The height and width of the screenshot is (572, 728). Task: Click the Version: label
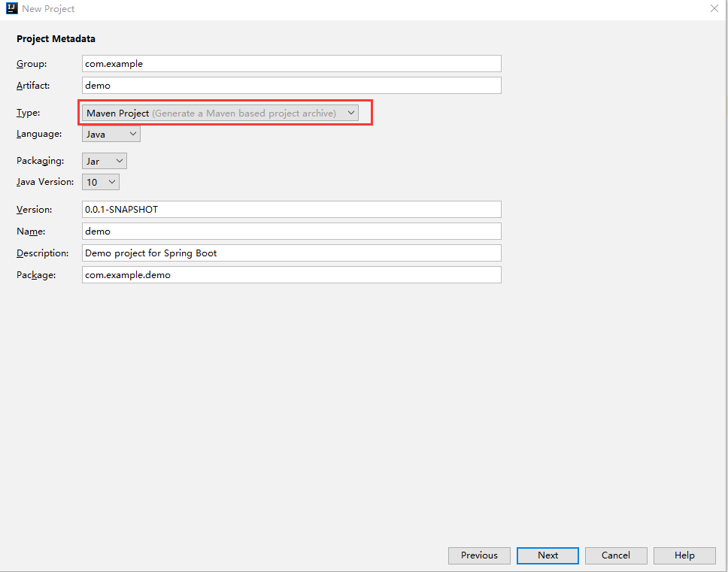(35, 210)
